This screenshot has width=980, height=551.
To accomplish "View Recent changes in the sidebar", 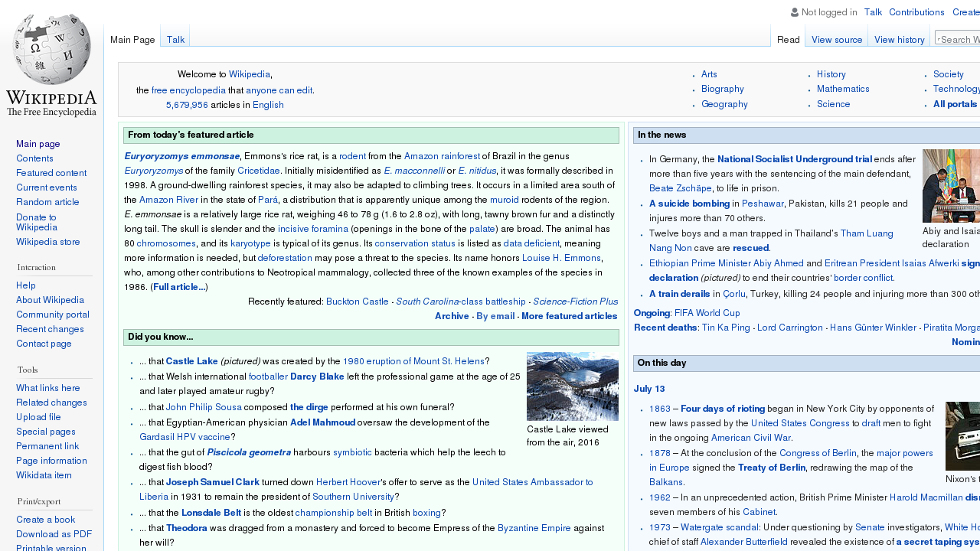I will pos(50,329).
